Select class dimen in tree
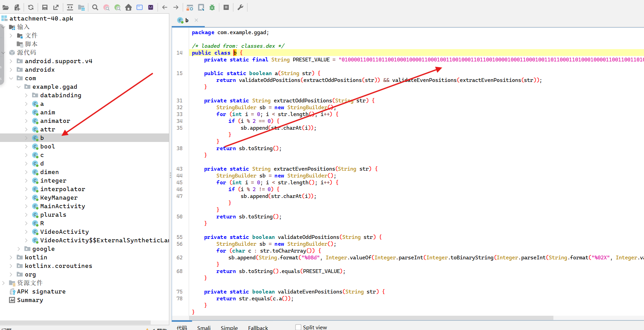644x330 pixels. pyautogui.click(x=49, y=172)
